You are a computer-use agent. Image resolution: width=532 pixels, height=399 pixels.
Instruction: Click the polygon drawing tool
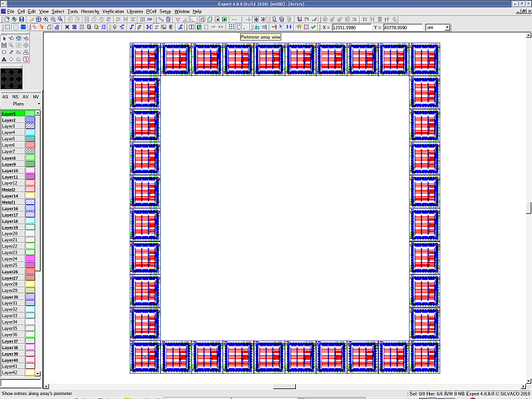click(x=19, y=52)
